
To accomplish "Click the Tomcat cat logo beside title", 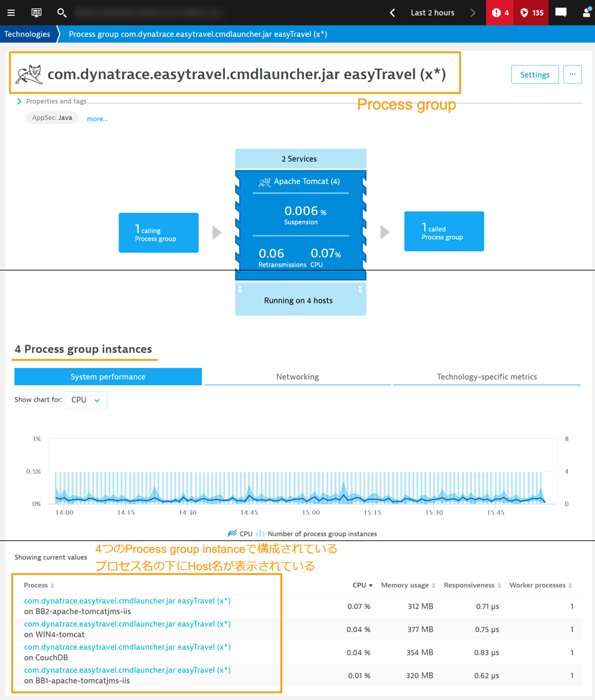I will click(29, 74).
